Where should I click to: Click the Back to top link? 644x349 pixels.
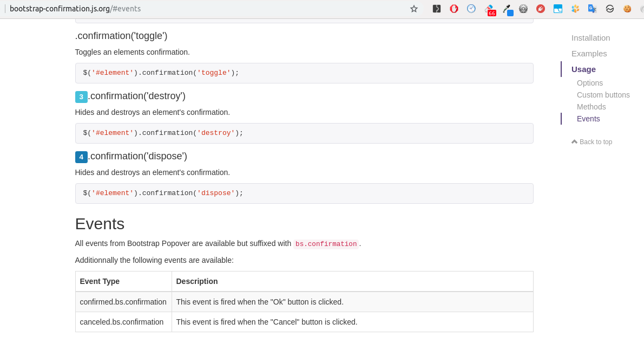pyautogui.click(x=592, y=142)
